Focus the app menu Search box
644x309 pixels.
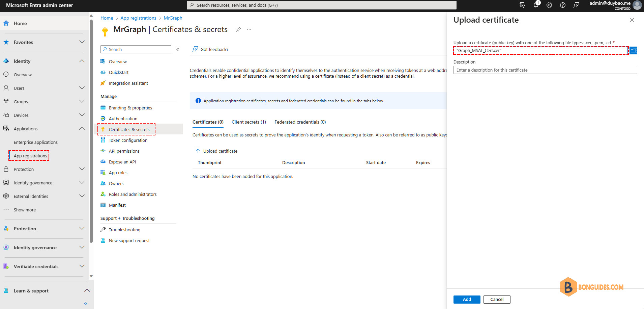coord(136,49)
